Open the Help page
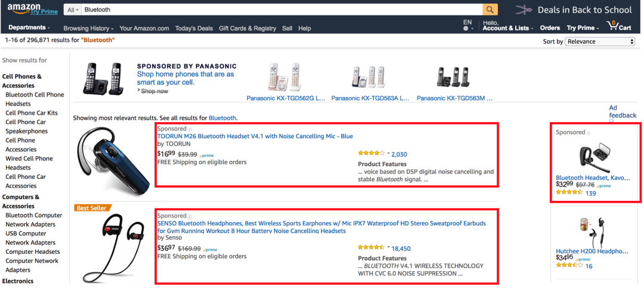The image size is (644, 295). click(x=304, y=29)
